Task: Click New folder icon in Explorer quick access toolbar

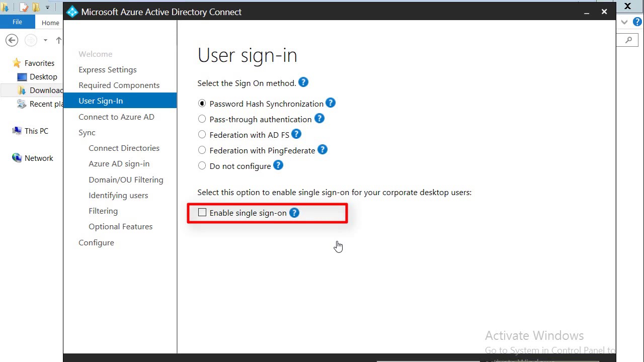Action: [36, 8]
